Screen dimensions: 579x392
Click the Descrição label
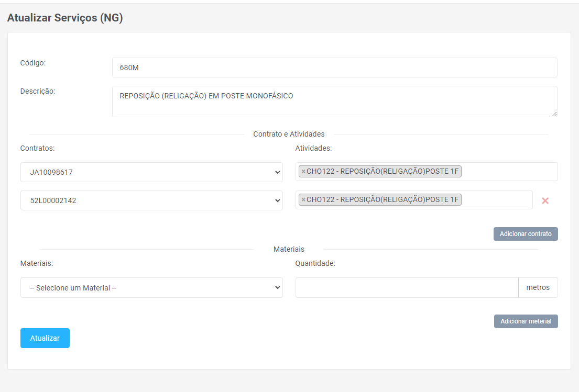pyautogui.click(x=38, y=91)
